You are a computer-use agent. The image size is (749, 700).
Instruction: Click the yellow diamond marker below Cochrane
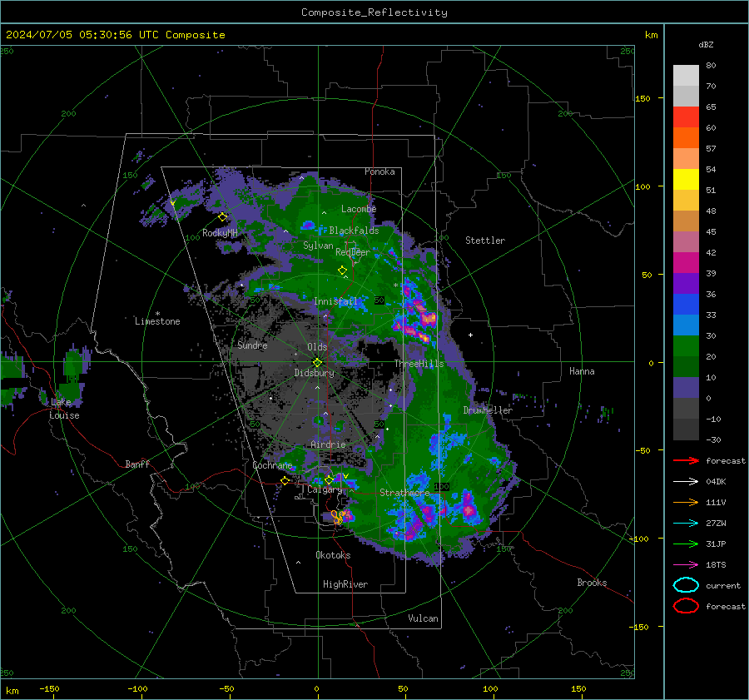tap(285, 480)
